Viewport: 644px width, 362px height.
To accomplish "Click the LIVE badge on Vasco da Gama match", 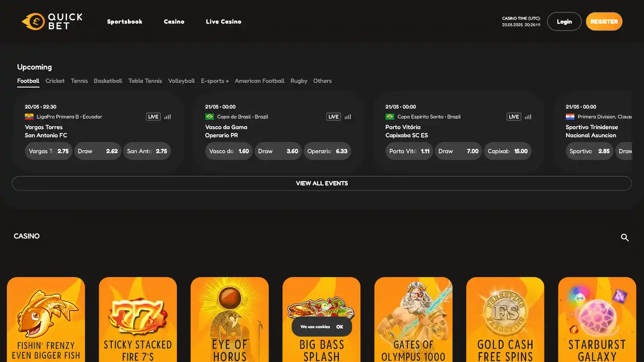I will (x=334, y=117).
